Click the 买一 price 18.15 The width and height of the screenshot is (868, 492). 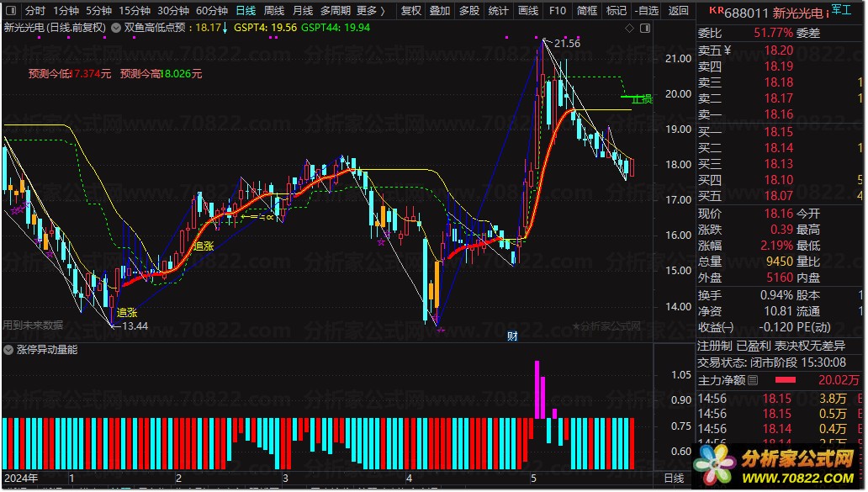(778, 132)
